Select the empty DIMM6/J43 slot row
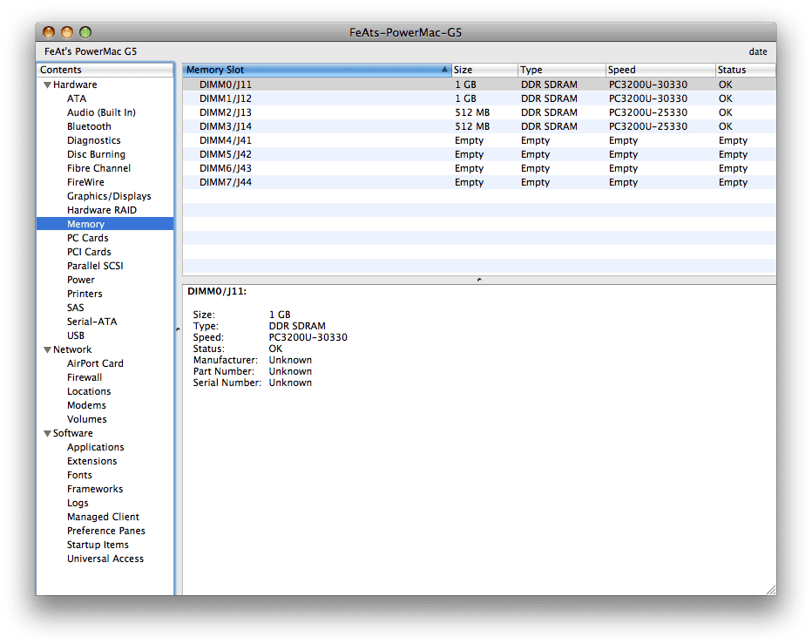Viewport: 812px width, 644px height. point(479,168)
